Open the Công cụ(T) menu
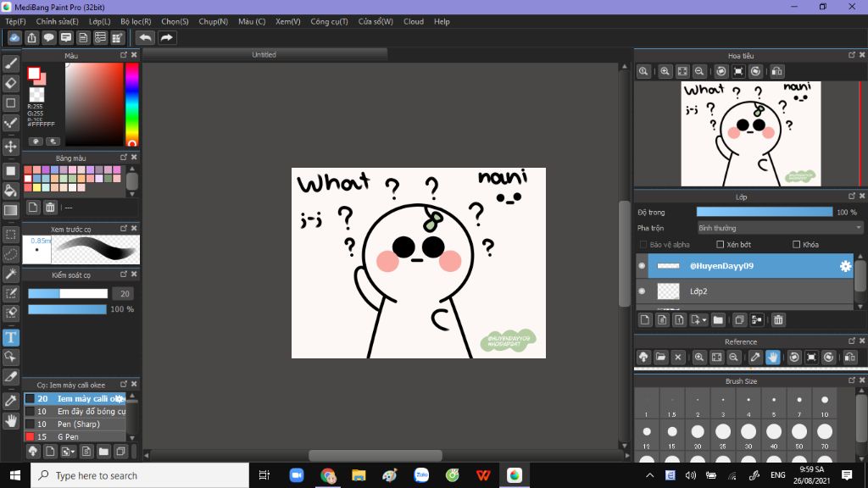Screen dimensions: 868x488 (x=330, y=21)
